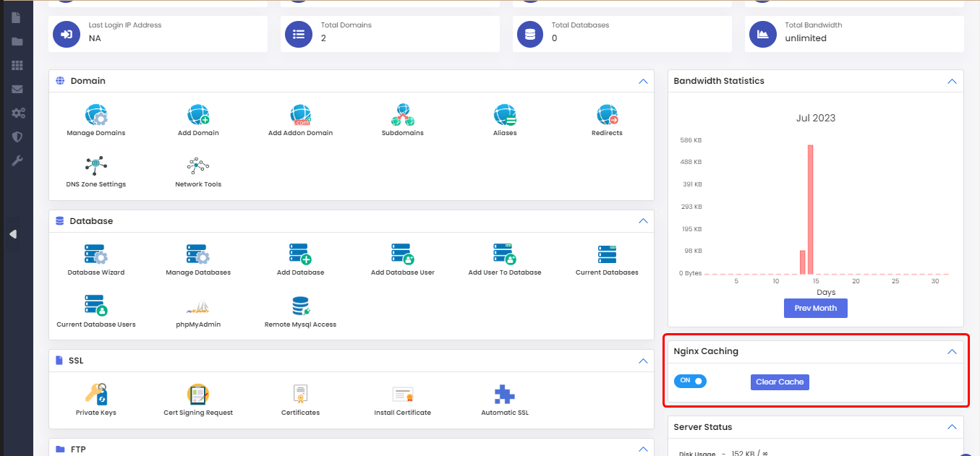Launch the Database Wizard
980x456 pixels.
96,255
